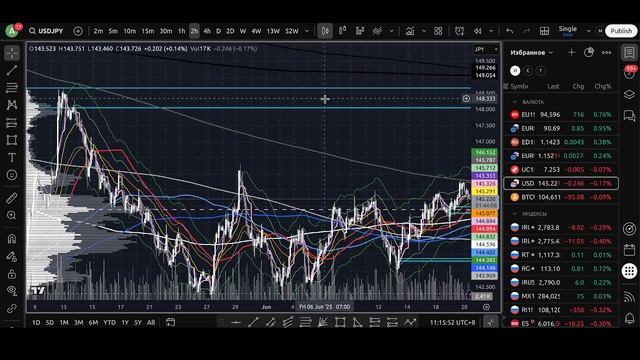Toggle hide all drawings eye icon
This screenshot has width=640, height=360.
pos(12,291)
